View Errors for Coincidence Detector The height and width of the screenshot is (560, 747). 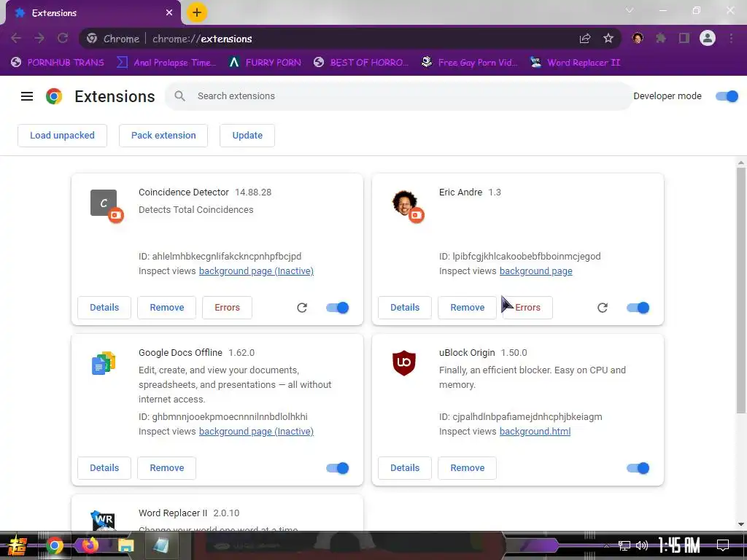[x=228, y=308]
